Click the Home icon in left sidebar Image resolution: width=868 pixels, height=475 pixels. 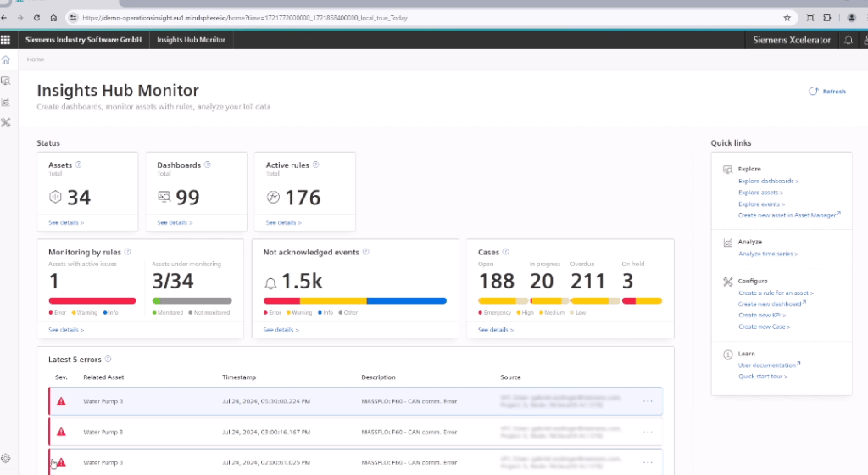click(6, 60)
